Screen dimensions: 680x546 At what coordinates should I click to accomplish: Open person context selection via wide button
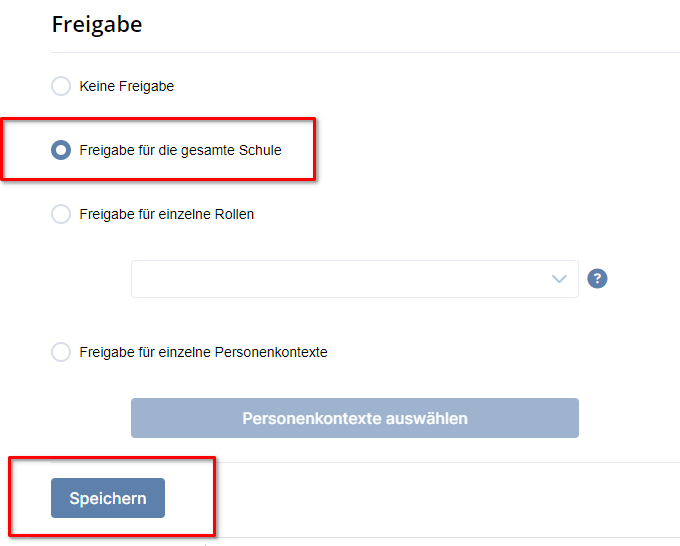(x=354, y=418)
